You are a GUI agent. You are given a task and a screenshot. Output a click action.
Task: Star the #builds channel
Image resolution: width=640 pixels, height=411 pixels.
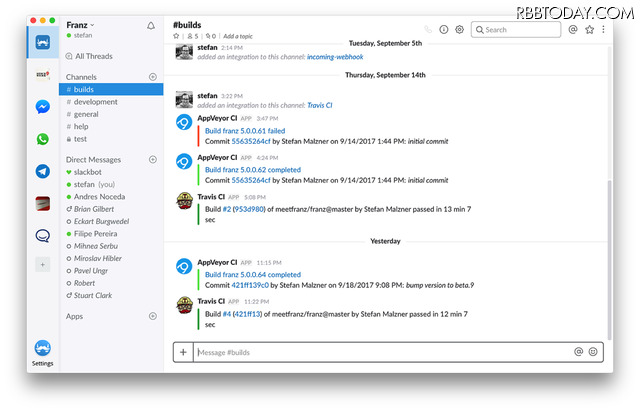(176, 36)
